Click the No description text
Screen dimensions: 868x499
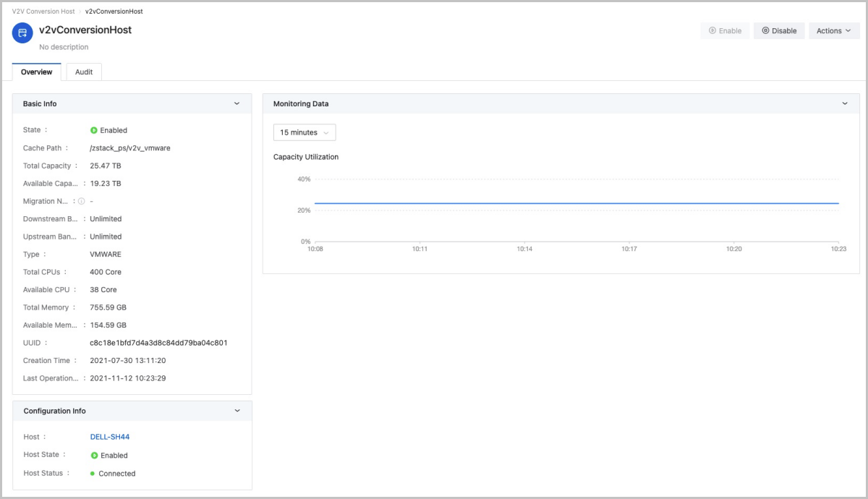[64, 47]
